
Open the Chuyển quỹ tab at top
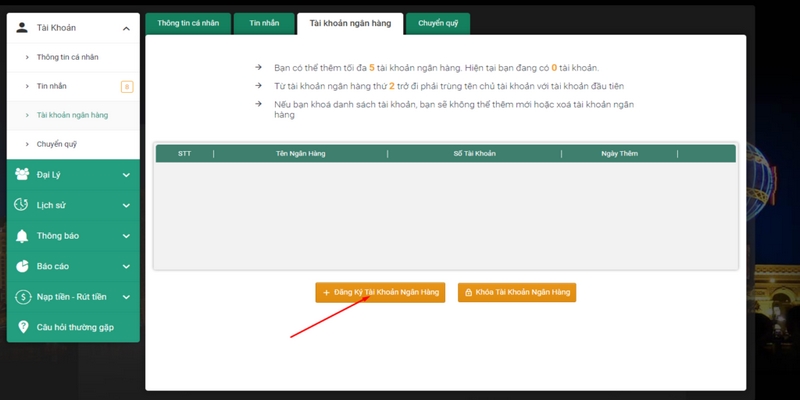pos(438,22)
